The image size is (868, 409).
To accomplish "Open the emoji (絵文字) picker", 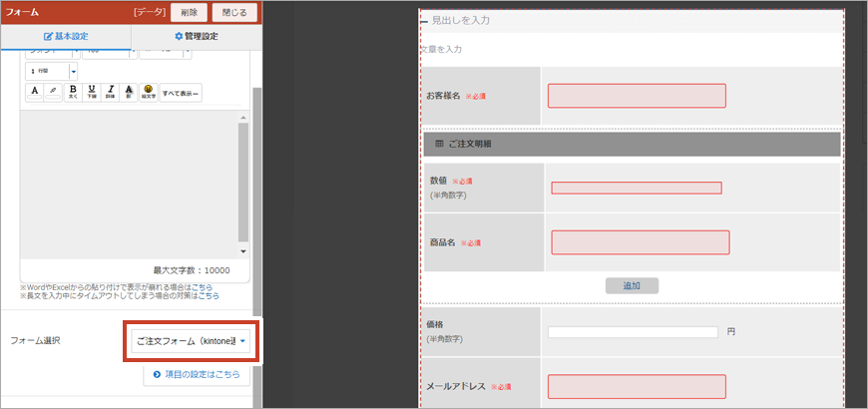I will coord(148,93).
